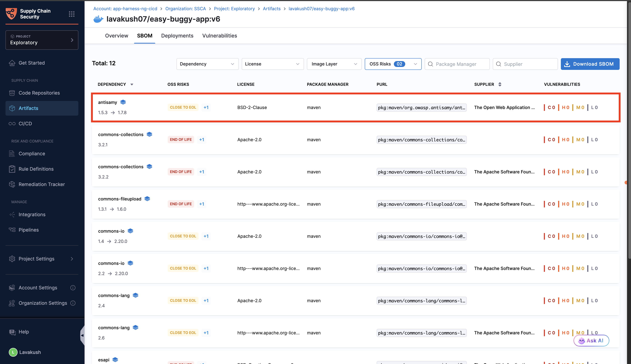Click the layers icon next to antisamy
Screen dimensions: 631x364
point(123,102)
